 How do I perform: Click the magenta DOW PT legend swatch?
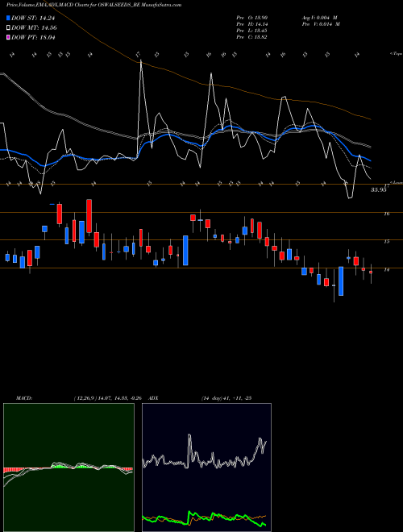(9, 37)
